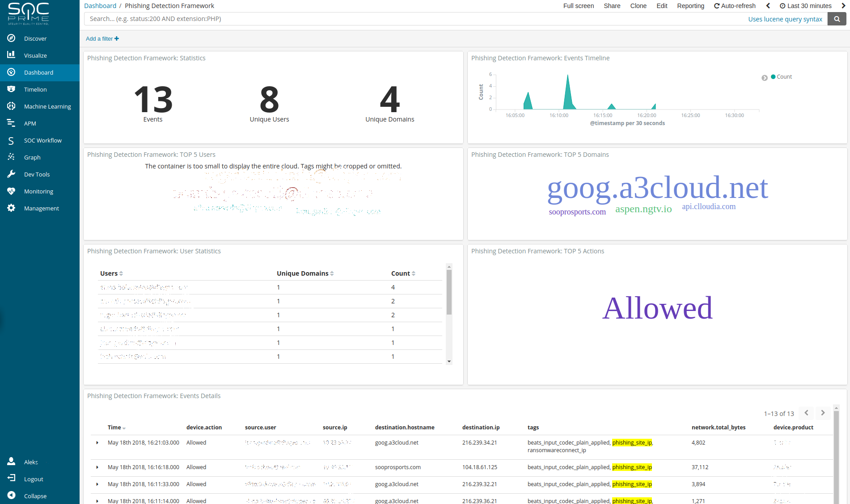
Task: Click Add a filter link
Action: tap(102, 39)
